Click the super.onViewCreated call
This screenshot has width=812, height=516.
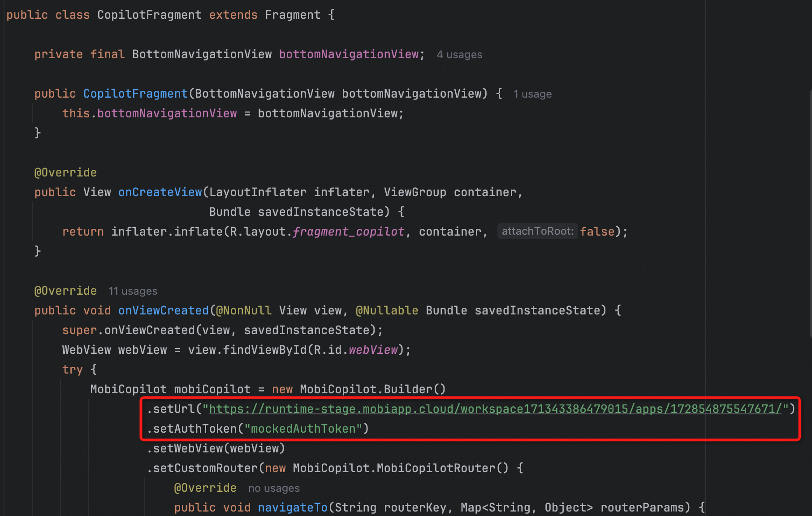(x=223, y=330)
